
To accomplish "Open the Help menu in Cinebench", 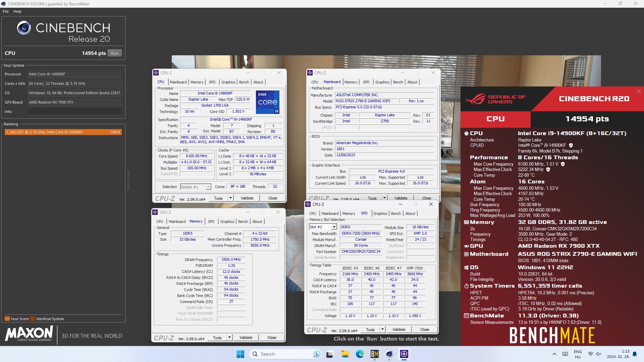I will (x=17, y=11).
